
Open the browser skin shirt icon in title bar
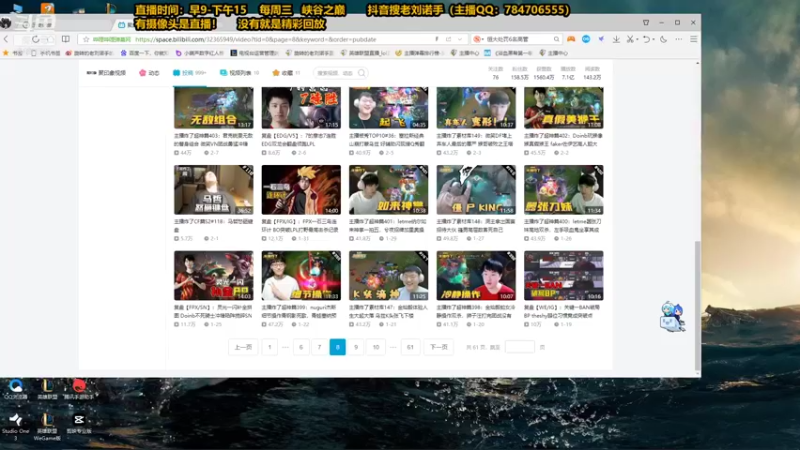(x=646, y=22)
